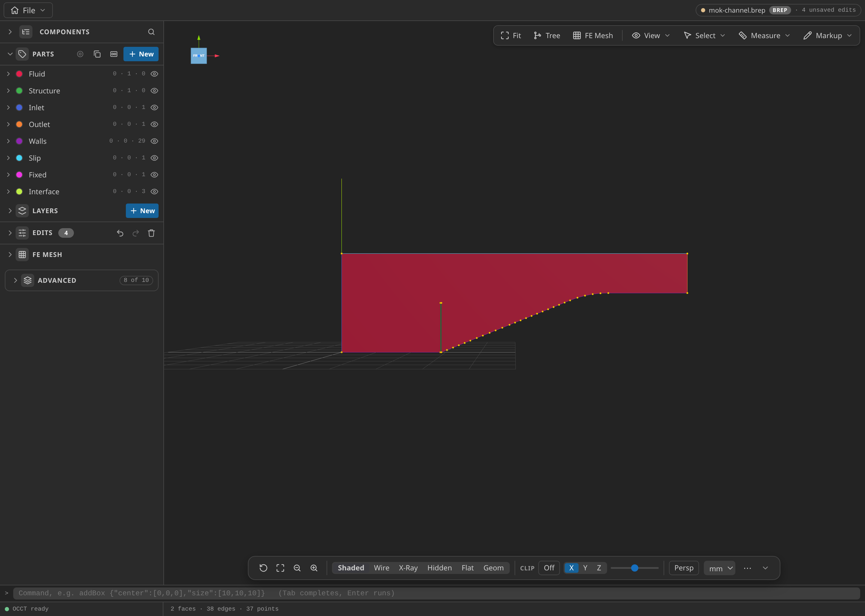The height and width of the screenshot is (616, 865).
Task: Redo the edit
Action: pos(136,233)
